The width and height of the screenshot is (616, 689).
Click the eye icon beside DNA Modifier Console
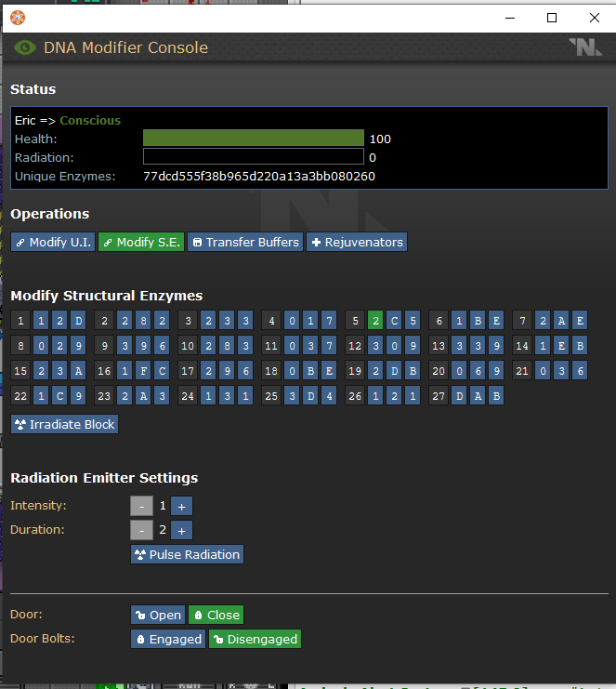click(x=25, y=47)
